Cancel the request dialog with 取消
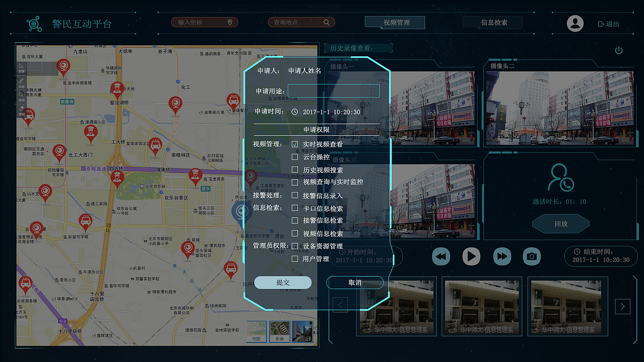The height and width of the screenshot is (362, 644). tap(355, 283)
